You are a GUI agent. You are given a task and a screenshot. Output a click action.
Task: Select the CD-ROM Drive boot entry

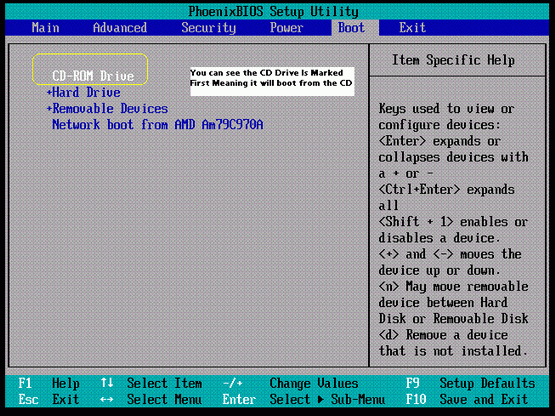pyautogui.click(x=93, y=76)
